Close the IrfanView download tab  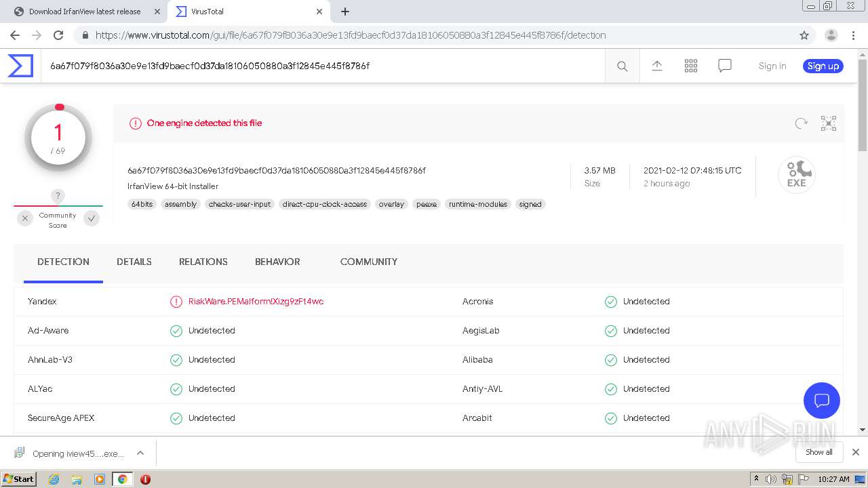point(157,12)
